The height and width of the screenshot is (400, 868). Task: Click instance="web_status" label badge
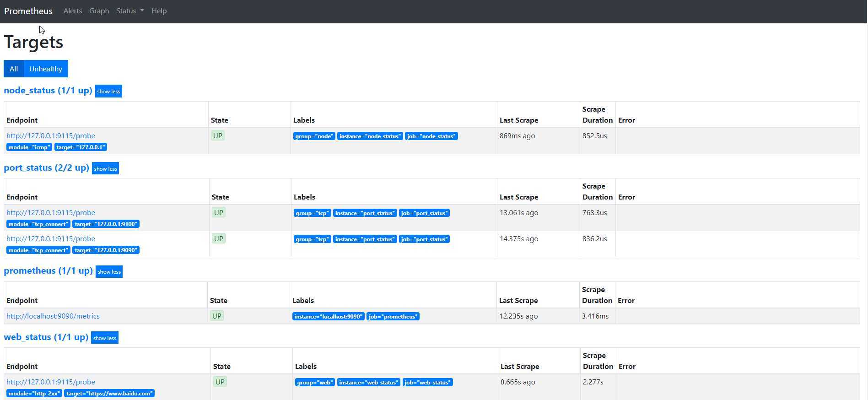coord(369,383)
